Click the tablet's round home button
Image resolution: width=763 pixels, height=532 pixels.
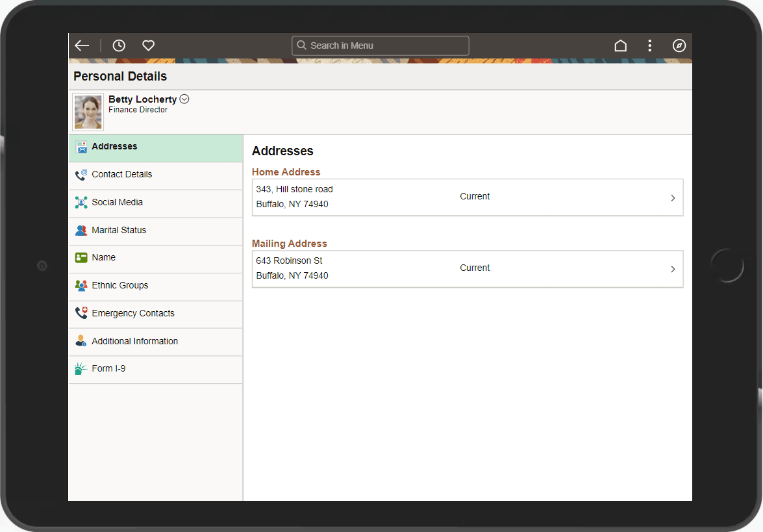727,265
